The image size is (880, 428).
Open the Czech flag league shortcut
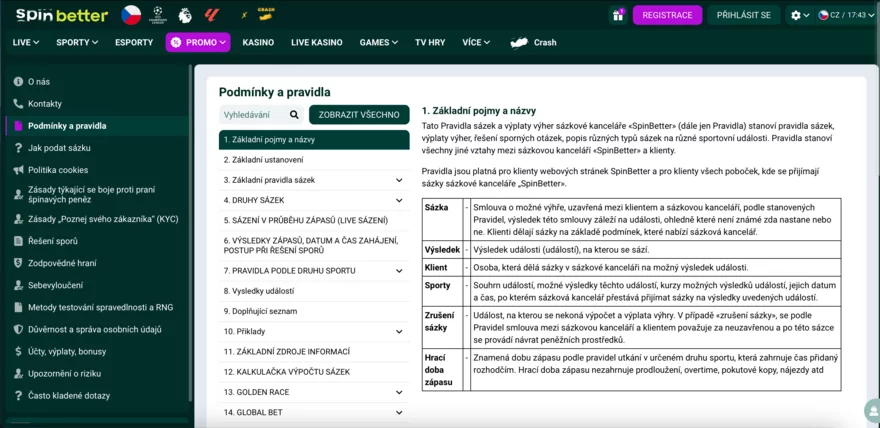click(131, 15)
